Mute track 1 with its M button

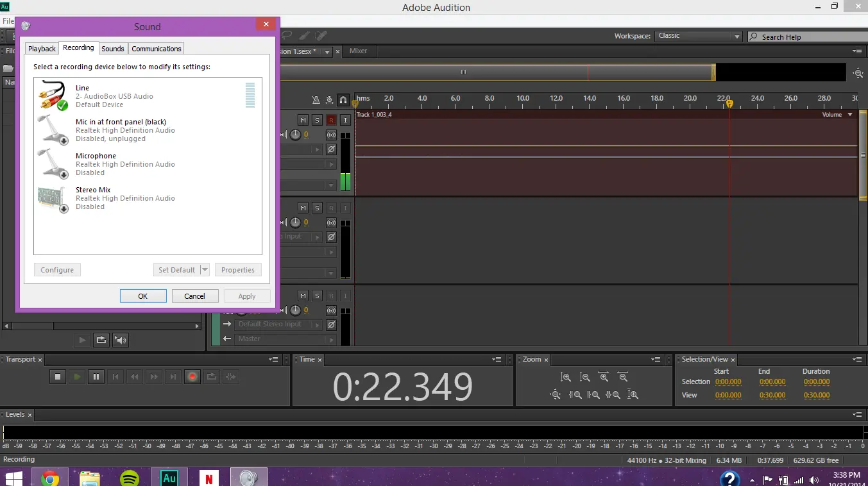303,120
